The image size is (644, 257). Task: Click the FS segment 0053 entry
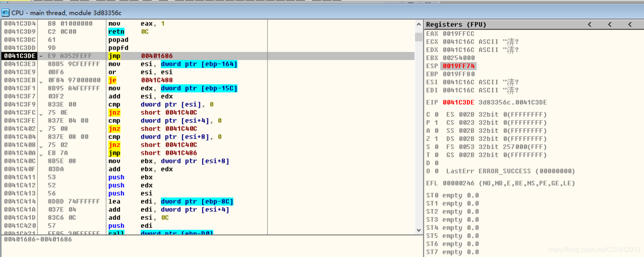coord(496,147)
